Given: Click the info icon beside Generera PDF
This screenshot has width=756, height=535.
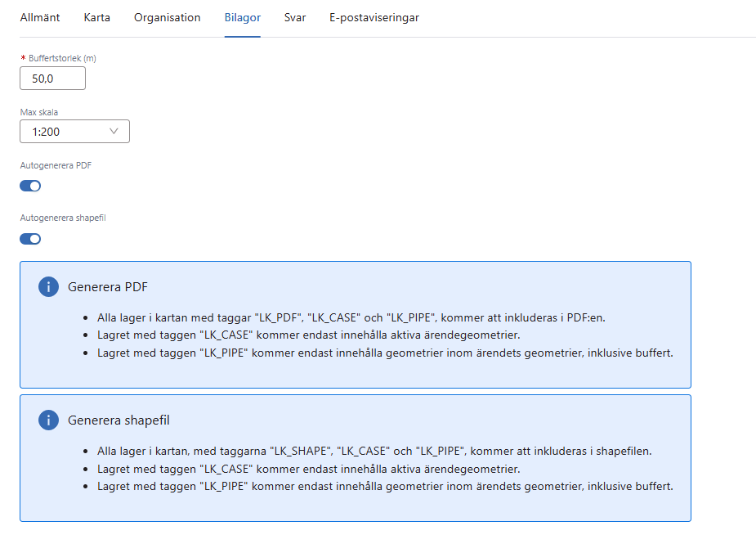Looking at the screenshot, I should click(x=48, y=287).
